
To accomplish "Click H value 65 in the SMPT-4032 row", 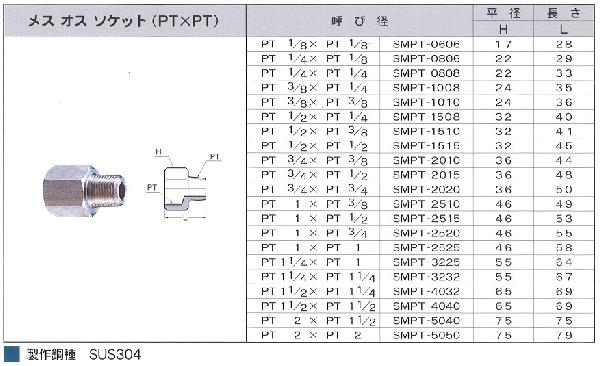I will 503,292.
